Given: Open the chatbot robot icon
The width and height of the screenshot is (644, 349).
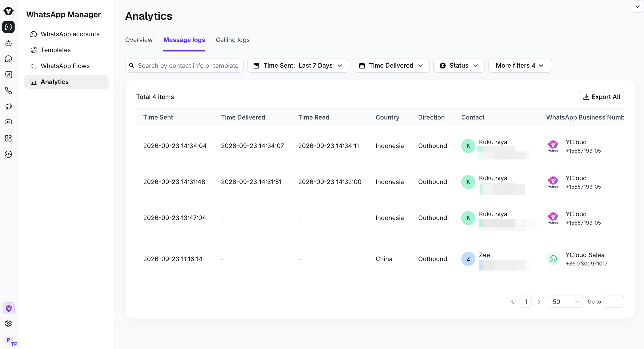Looking at the screenshot, I should pos(8,43).
